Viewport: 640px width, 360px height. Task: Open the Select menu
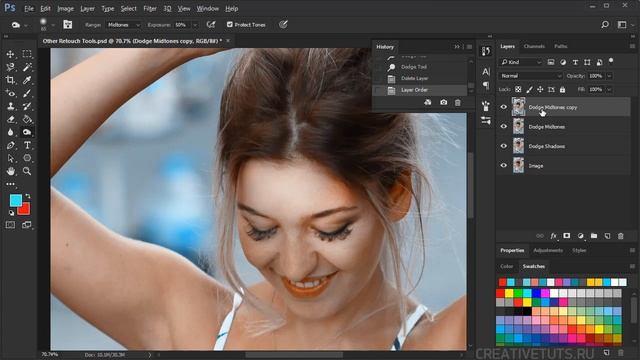[128, 8]
